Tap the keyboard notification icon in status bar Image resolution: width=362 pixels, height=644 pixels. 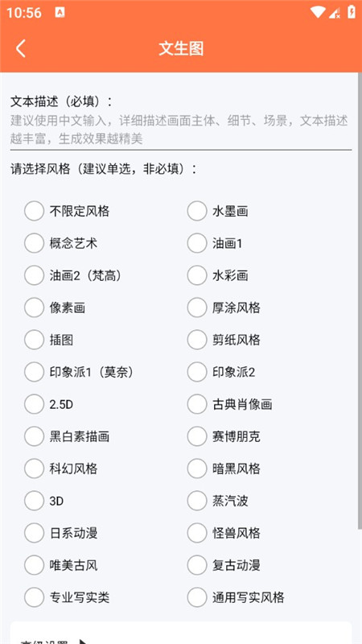click(60, 12)
